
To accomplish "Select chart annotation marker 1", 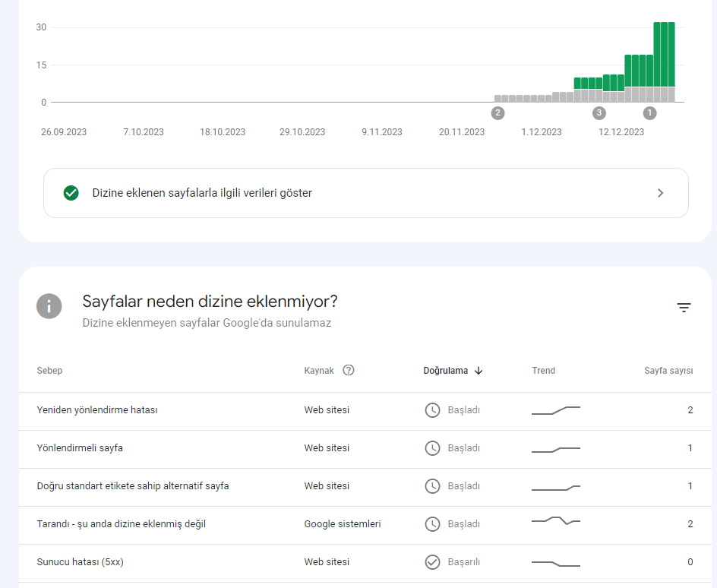I will [649, 113].
